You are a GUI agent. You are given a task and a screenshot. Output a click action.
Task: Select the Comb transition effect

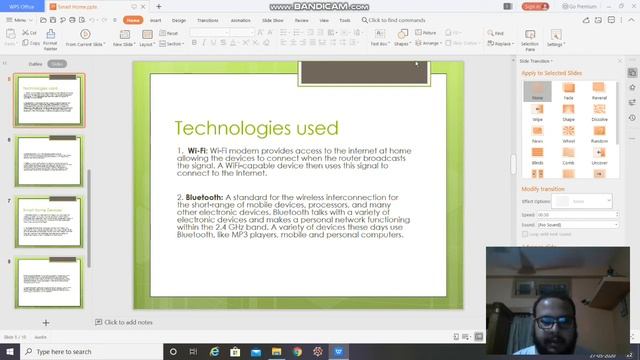point(568,156)
